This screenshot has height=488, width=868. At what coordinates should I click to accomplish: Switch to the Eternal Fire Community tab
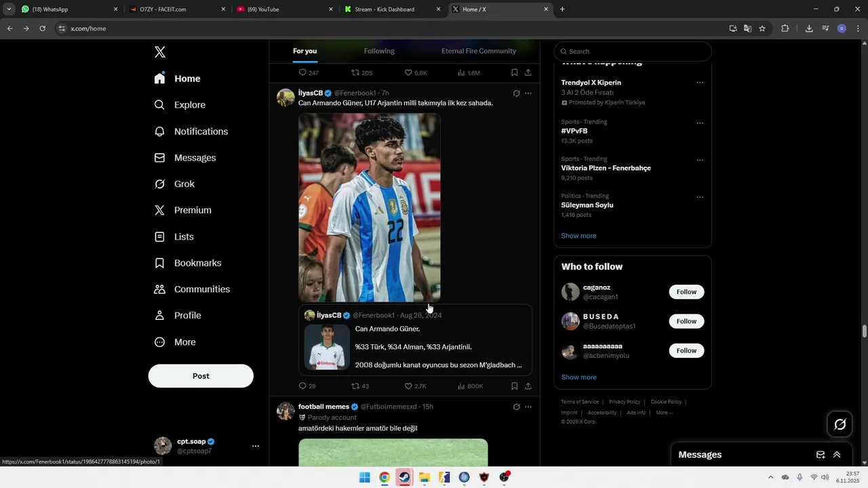[479, 51]
